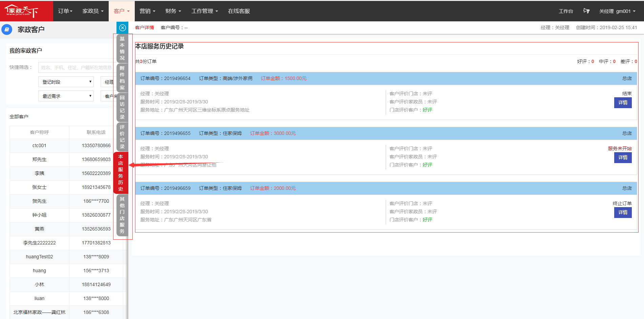Select customer 郑先生
Viewport: 644px width, 319px height.
tap(39, 159)
